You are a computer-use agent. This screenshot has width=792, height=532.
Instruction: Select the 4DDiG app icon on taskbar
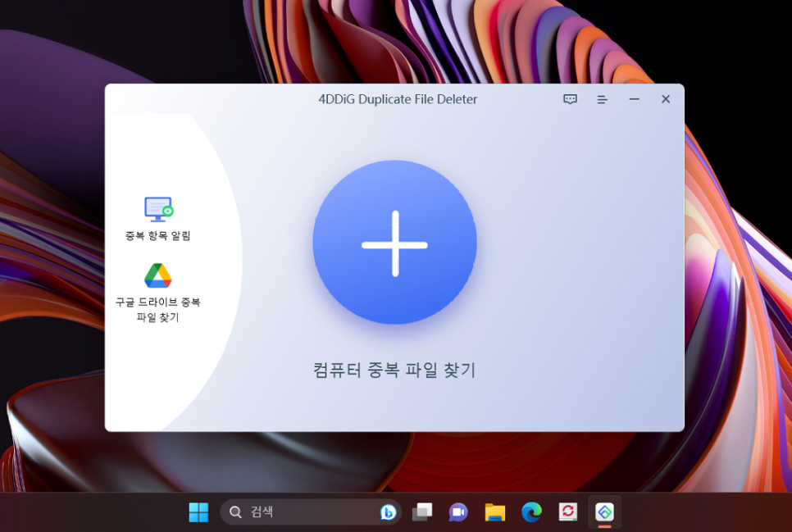point(604,512)
